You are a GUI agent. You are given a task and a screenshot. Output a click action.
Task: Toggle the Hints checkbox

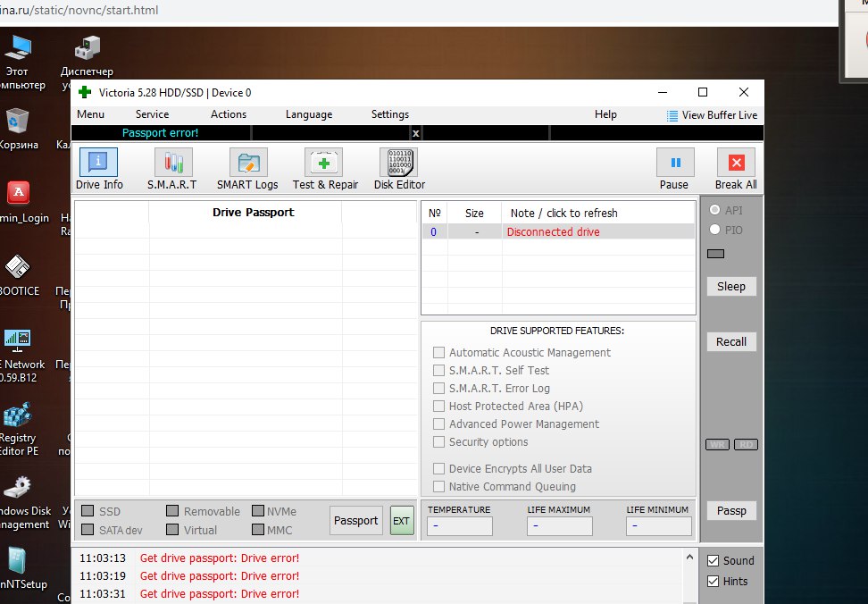(x=713, y=582)
